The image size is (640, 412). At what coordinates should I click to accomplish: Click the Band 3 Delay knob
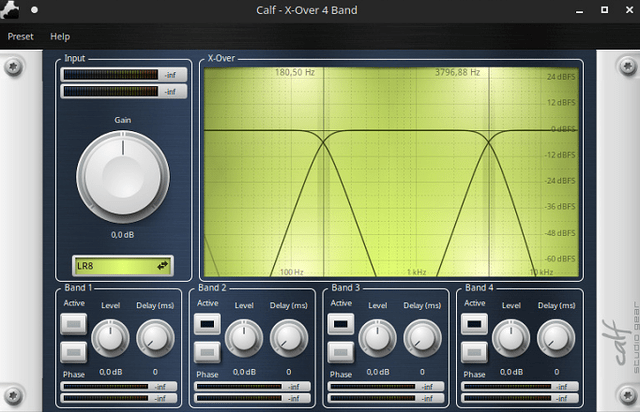pyautogui.click(x=422, y=339)
